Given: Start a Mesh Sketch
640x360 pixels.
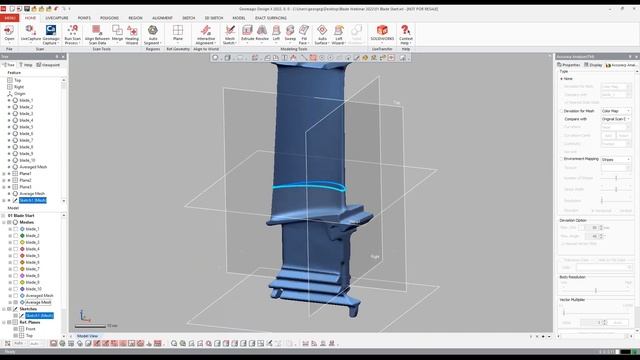Looking at the screenshot, I should click(230, 34).
